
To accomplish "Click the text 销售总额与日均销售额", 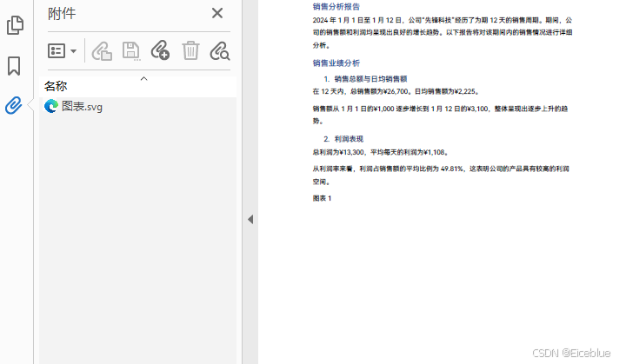I will point(370,79).
